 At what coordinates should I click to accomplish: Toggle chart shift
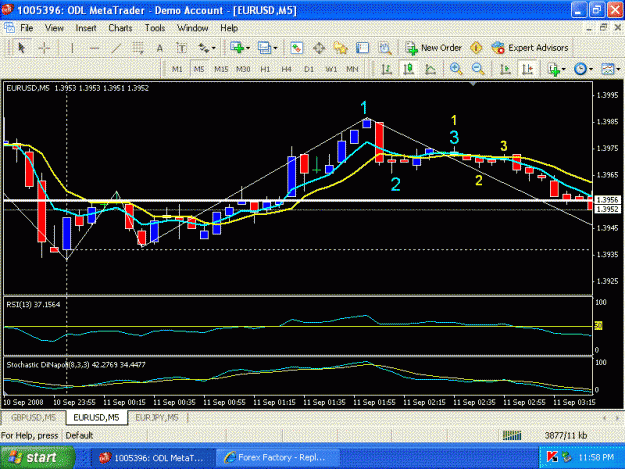tap(527, 69)
